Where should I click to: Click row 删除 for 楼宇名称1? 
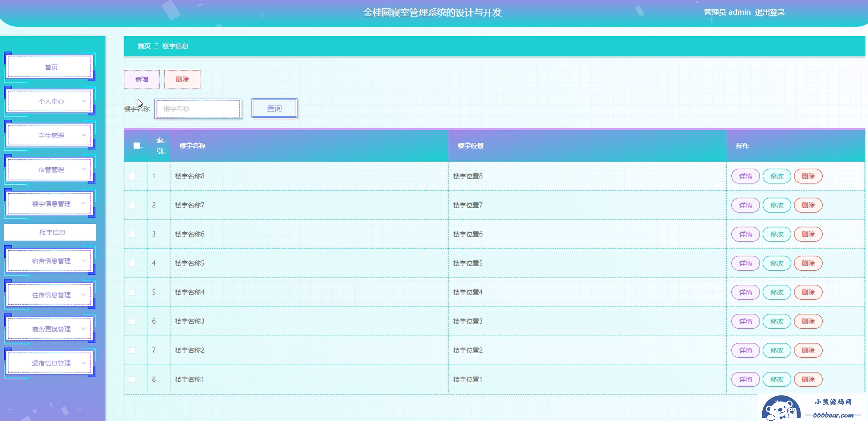point(808,379)
